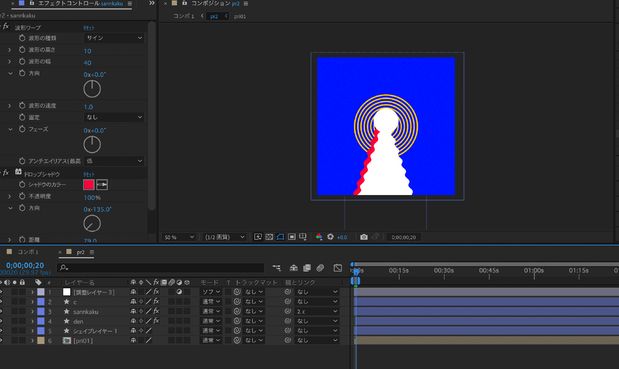Screen dimensions: 619x369
Task: Enable frame blending icon in timeline
Action: click(307, 268)
